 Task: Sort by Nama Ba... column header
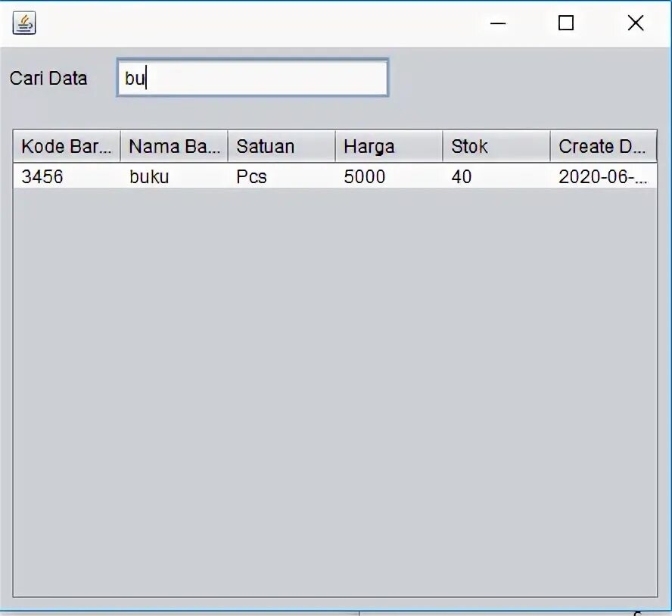point(174,146)
